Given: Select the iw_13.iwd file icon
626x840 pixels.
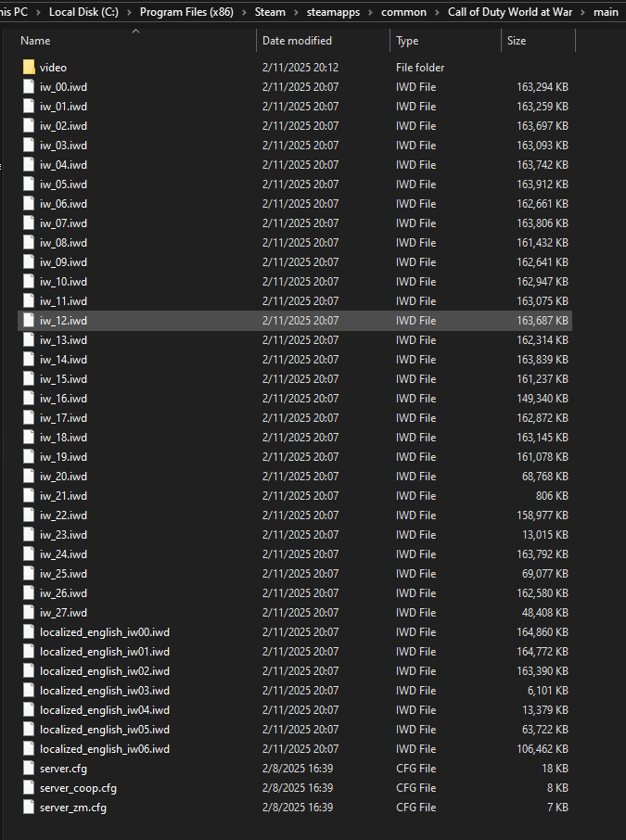Looking at the screenshot, I should pos(29,339).
